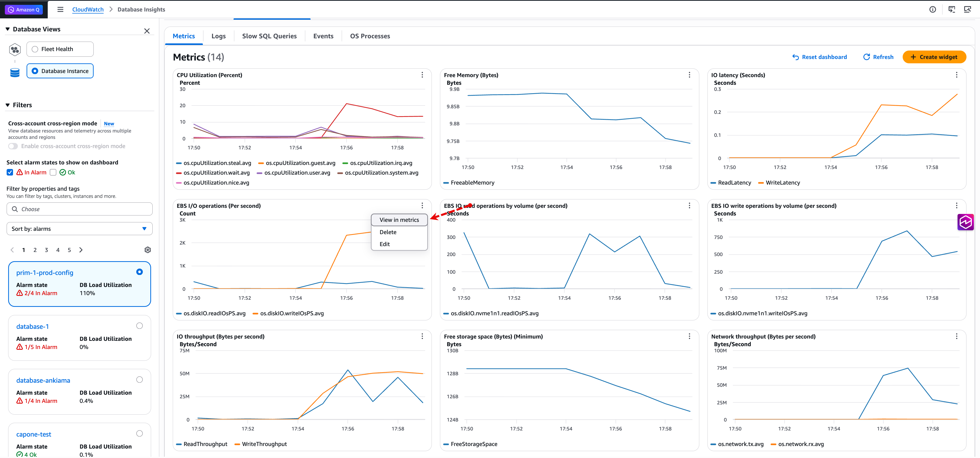This screenshot has width=980, height=458.
Task: Click the Database Instance cylinder icon
Action: pos(15,72)
